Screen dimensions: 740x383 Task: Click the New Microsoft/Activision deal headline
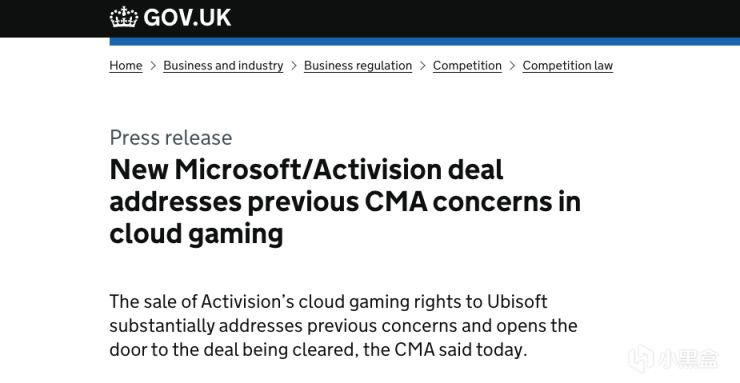(345, 201)
